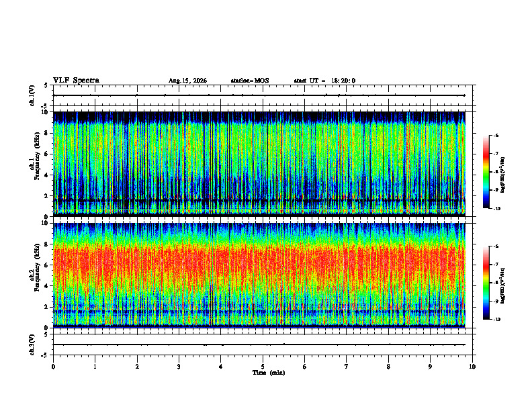532x411 pixels.
Task: Click the ch.1 voltage trace panel
Action: point(264,95)
